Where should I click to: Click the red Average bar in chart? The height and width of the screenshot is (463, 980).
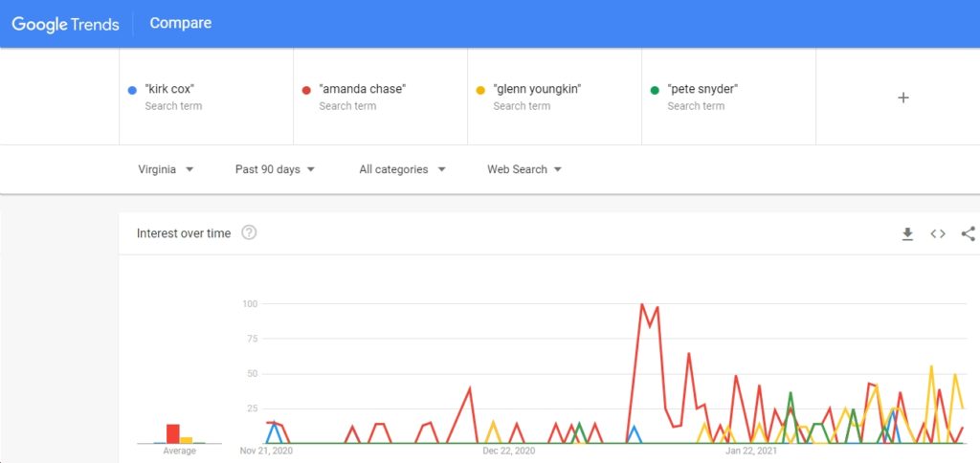tap(173, 433)
